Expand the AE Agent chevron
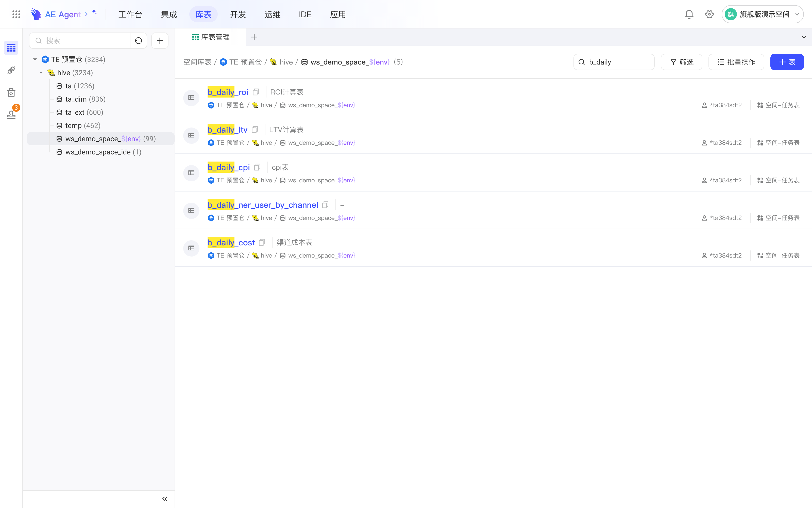Viewport: 812px width, 508px height. click(x=86, y=14)
